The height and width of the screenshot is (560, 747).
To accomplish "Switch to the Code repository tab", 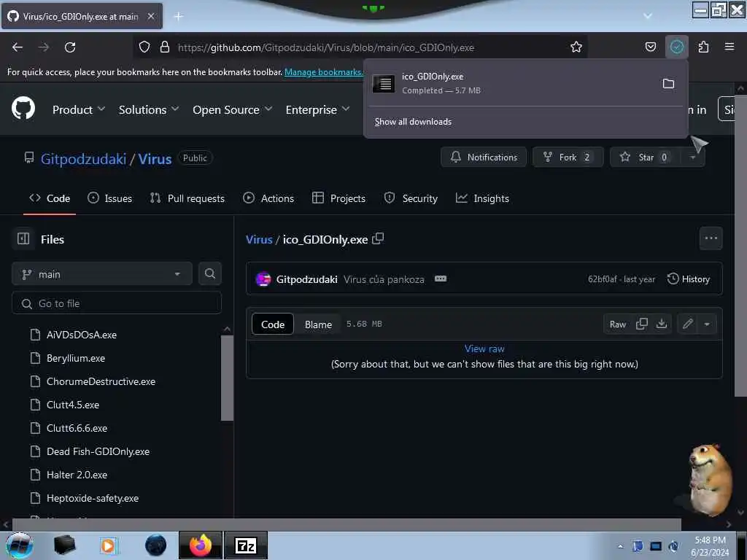I will point(50,198).
